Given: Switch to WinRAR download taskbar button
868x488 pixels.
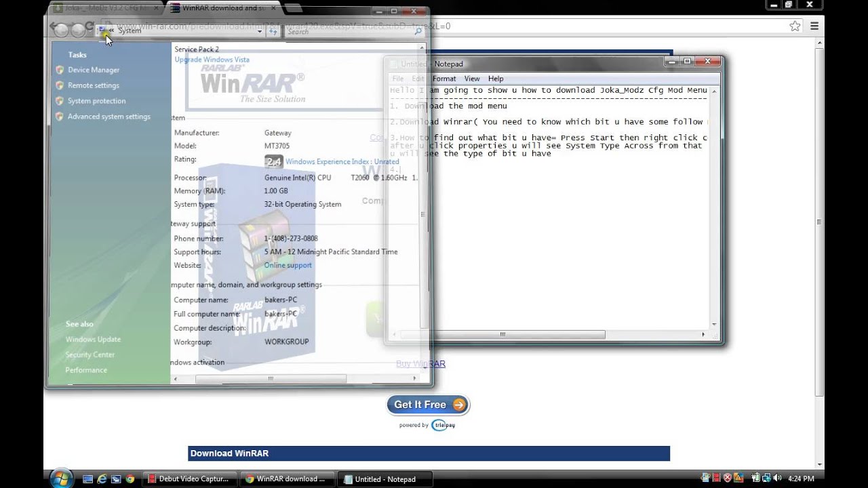Looking at the screenshot, I should pyautogui.click(x=286, y=479).
